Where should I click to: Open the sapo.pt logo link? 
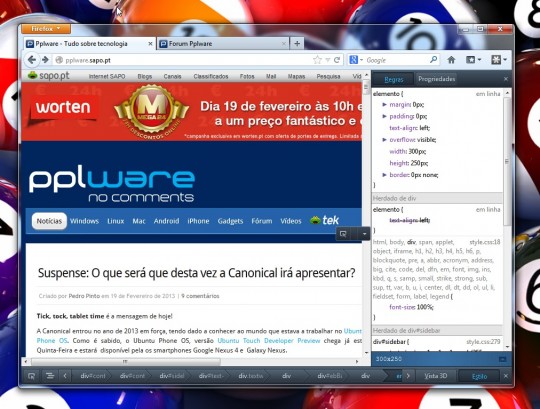[49, 76]
